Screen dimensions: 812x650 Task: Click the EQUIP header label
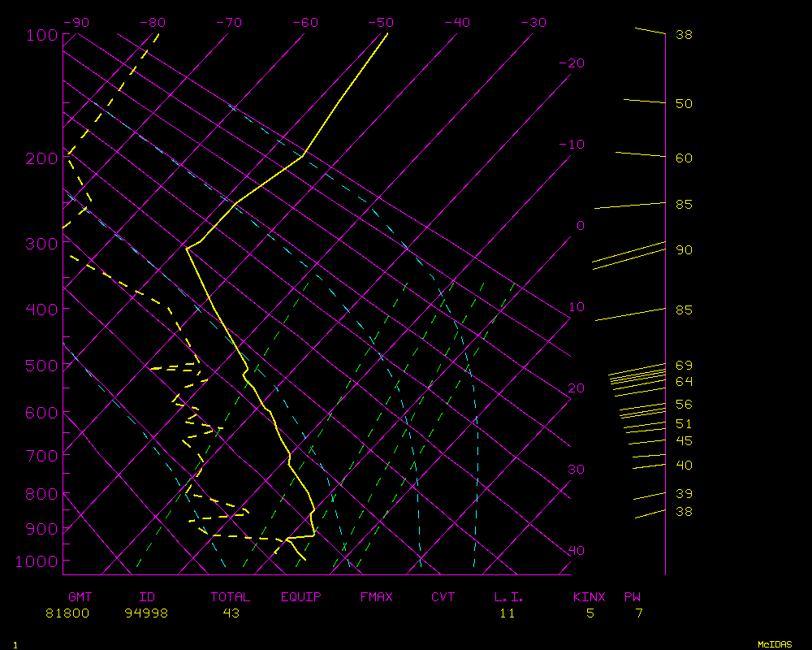[x=301, y=597]
